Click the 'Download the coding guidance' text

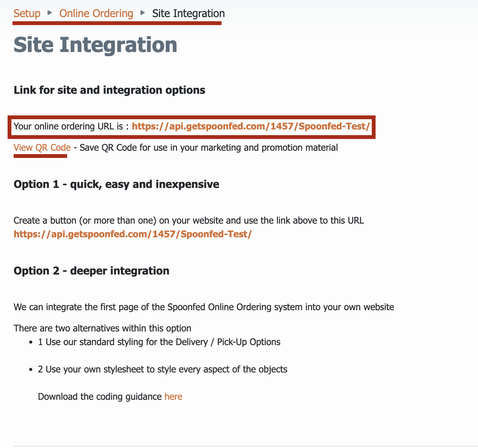[100, 397]
